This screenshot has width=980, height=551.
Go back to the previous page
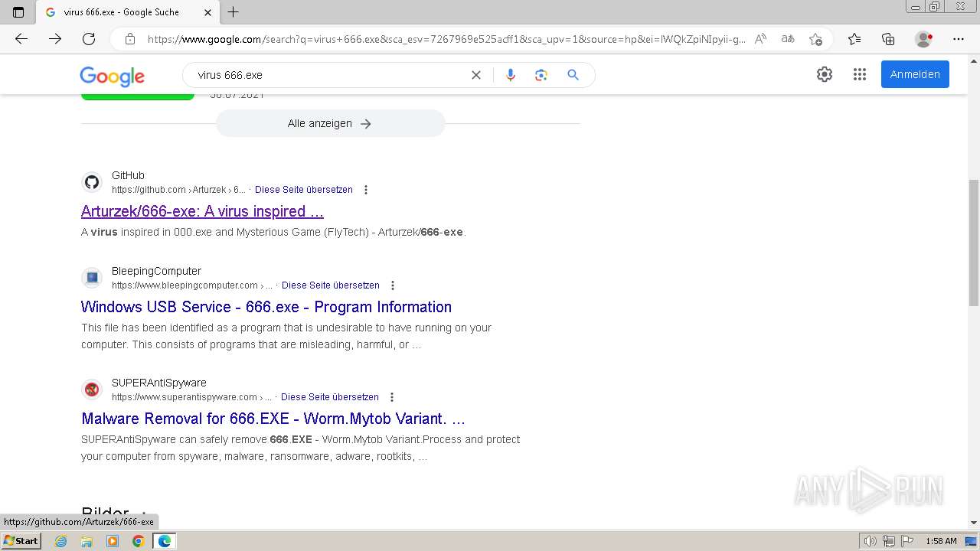coord(21,39)
